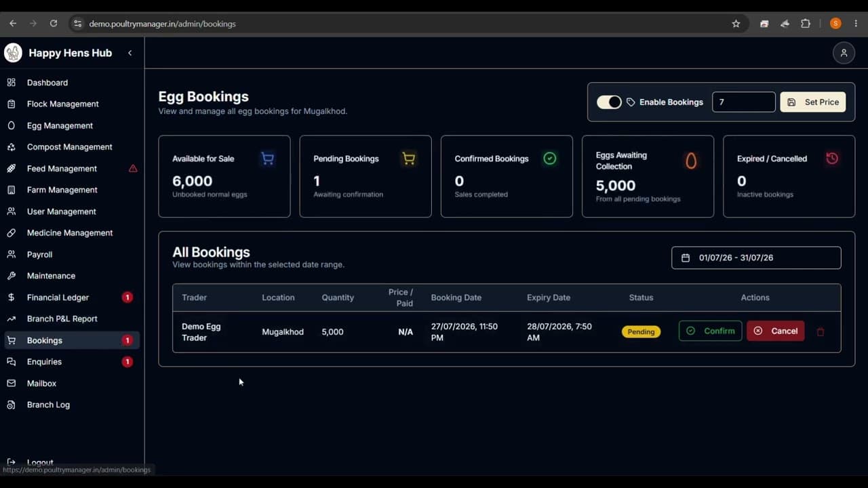Click the Pending status badge
The height and width of the screenshot is (488, 868).
pyautogui.click(x=641, y=332)
